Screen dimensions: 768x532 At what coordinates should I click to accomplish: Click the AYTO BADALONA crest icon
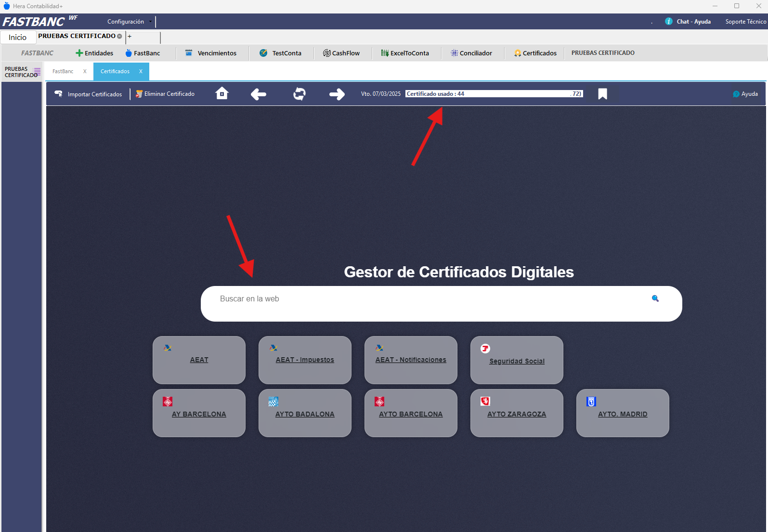point(273,402)
